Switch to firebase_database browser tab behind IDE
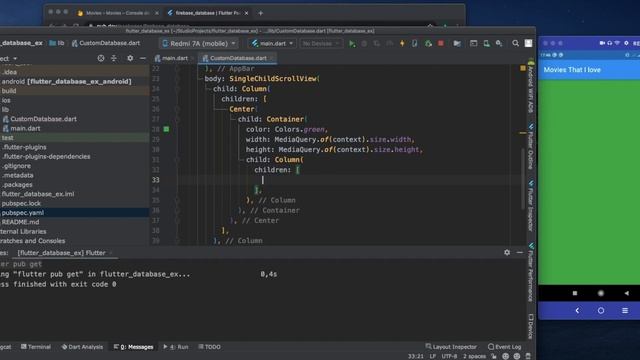The width and height of the screenshot is (640, 360). point(207,13)
